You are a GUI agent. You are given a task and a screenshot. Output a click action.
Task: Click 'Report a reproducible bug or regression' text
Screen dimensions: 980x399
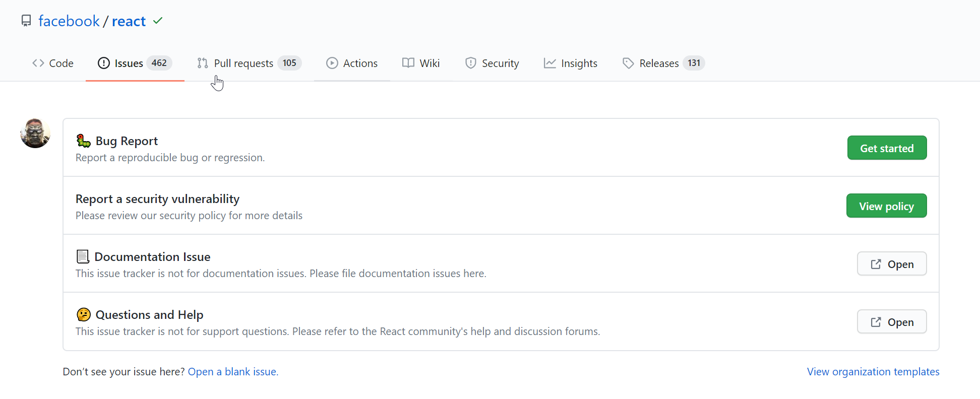(x=170, y=158)
